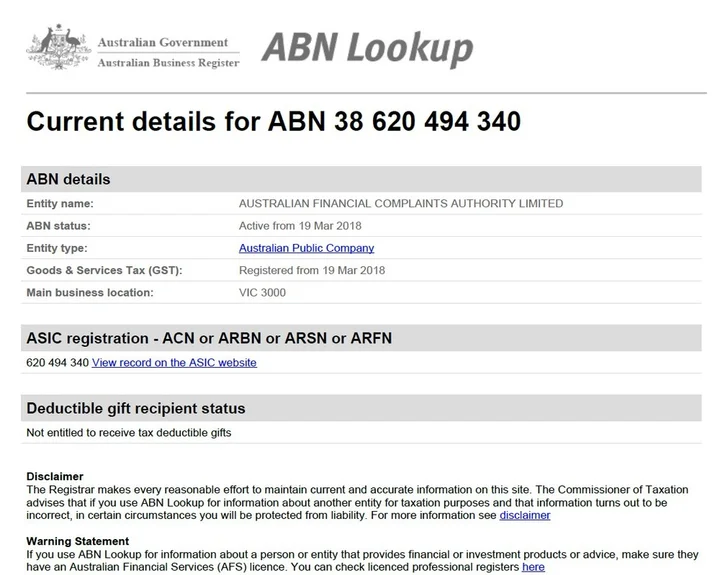Image resolution: width=720 pixels, height=575 pixels.
Task: Select the Current details for ABN heading
Action: coord(274,122)
